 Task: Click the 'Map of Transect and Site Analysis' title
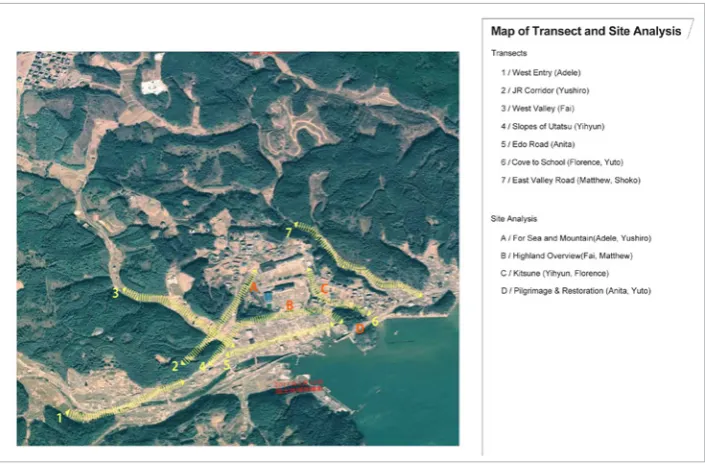click(x=585, y=31)
